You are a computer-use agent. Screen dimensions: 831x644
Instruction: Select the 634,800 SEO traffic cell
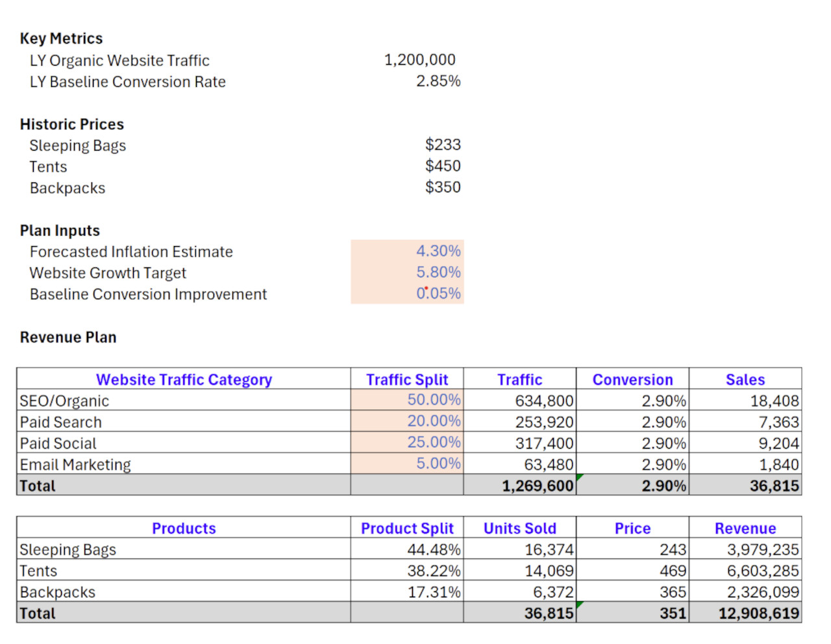[520, 400]
